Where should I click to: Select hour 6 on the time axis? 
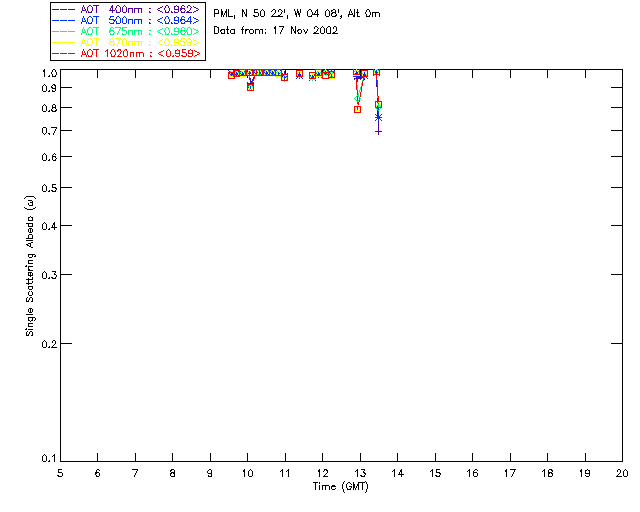98,473
